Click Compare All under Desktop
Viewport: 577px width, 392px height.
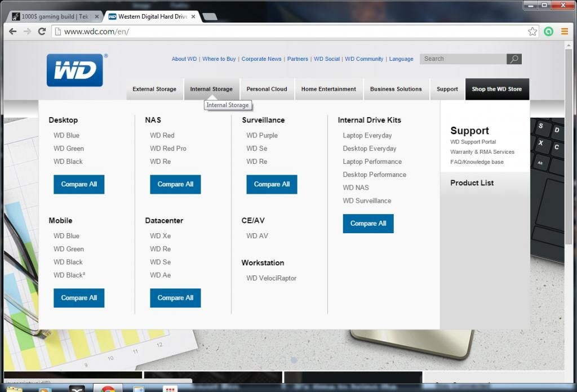tap(79, 184)
